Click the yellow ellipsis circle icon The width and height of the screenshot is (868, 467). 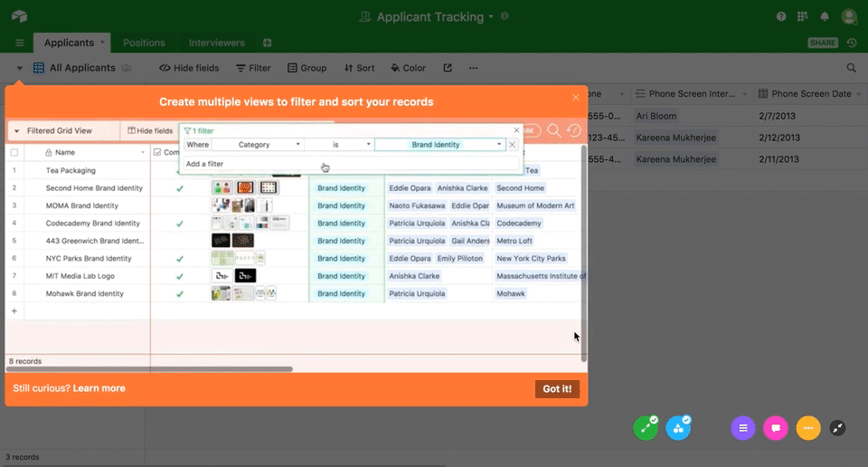tap(808, 428)
